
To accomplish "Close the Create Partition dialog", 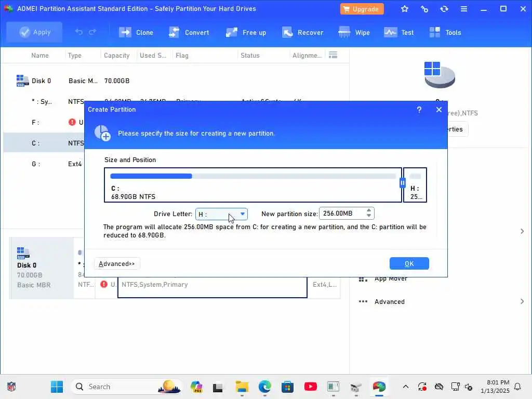I will coord(438,110).
